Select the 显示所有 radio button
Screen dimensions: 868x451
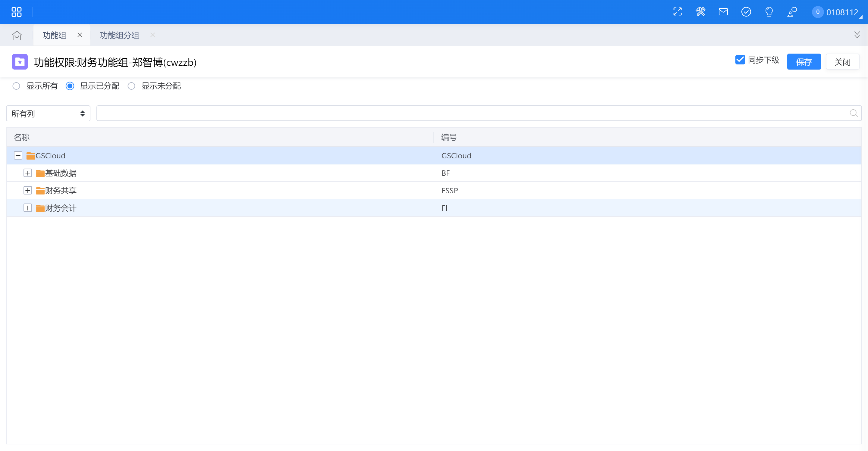pos(16,86)
